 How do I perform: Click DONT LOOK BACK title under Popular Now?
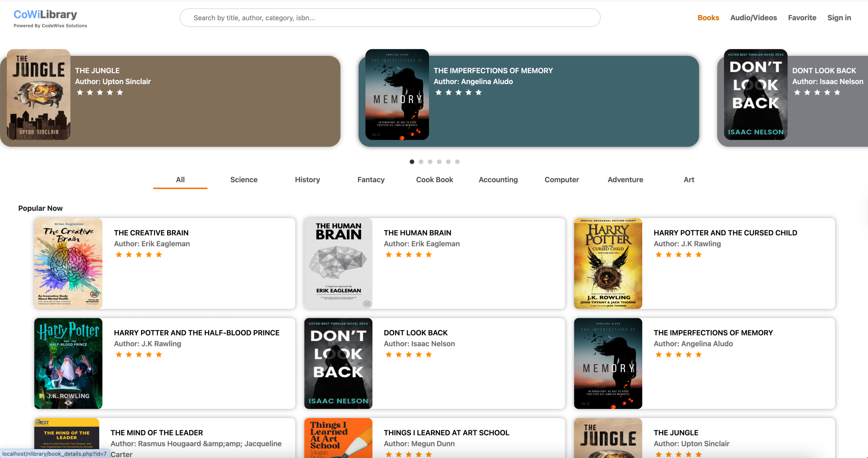416,333
